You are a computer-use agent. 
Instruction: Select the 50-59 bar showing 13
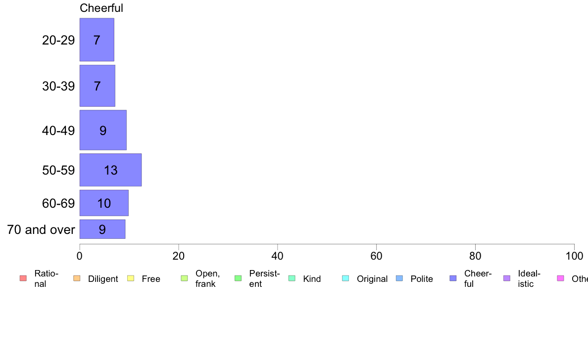[110, 170]
